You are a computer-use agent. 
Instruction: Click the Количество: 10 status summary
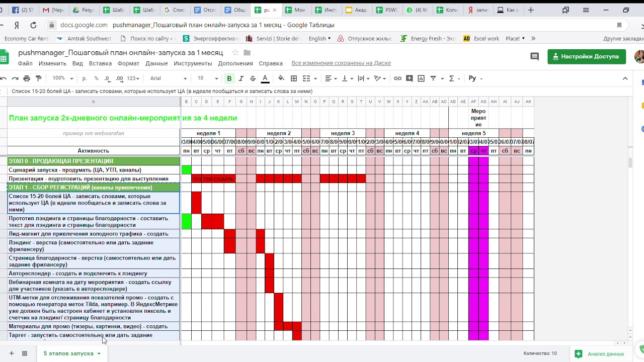pyautogui.click(x=540, y=354)
